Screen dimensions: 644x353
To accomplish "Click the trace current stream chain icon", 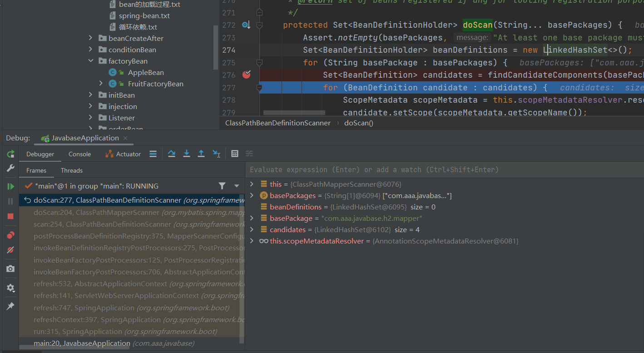I will point(249,154).
